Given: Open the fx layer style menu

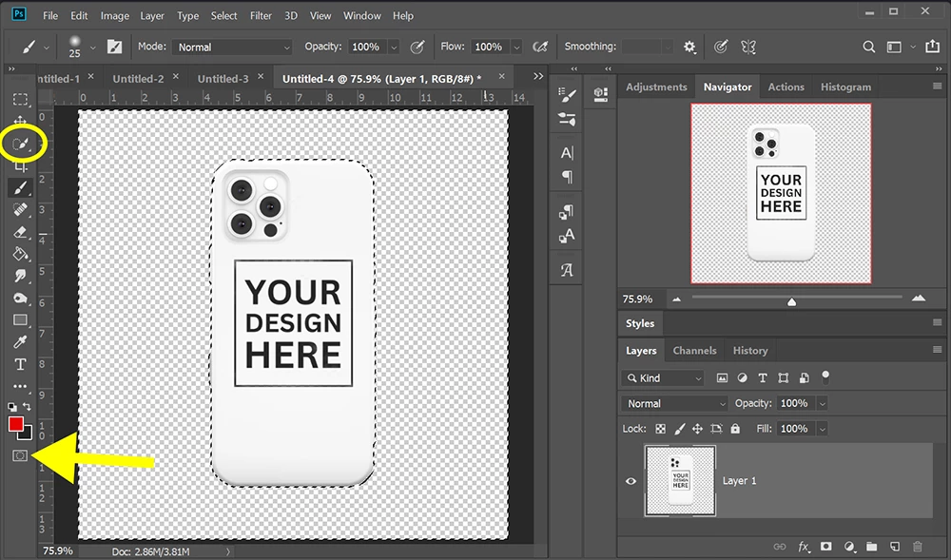Looking at the screenshot, I should coord(804,547).
